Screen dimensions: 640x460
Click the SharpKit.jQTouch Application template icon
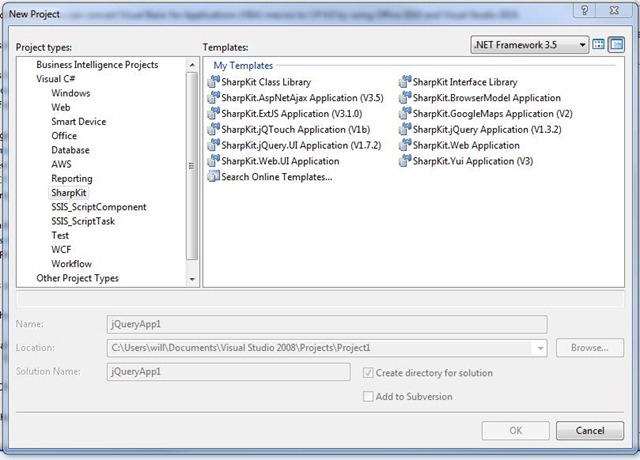tap(213, 129)
